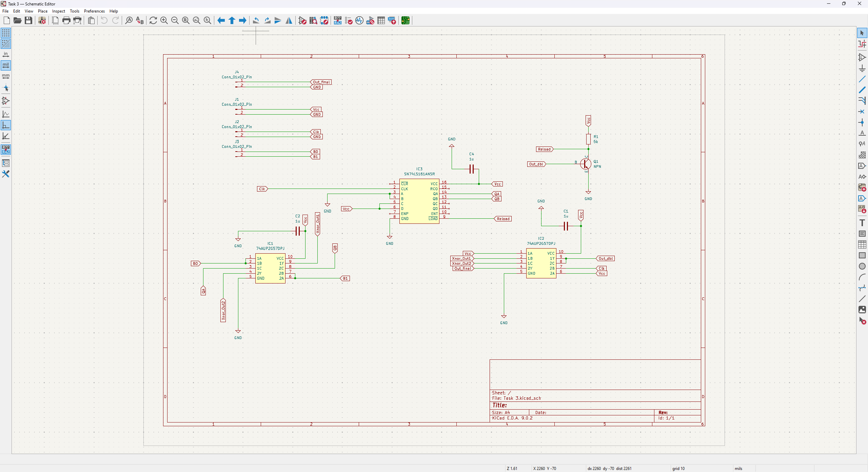This screenshot has height=472, width=868.
Task: Open a schematic with the folder icon
Action: click(x=17, y=21)
